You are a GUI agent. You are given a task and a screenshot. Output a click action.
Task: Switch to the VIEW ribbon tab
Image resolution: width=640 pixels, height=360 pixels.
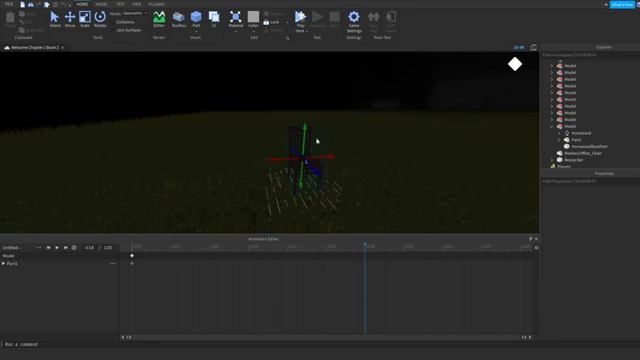click(136, 4)
